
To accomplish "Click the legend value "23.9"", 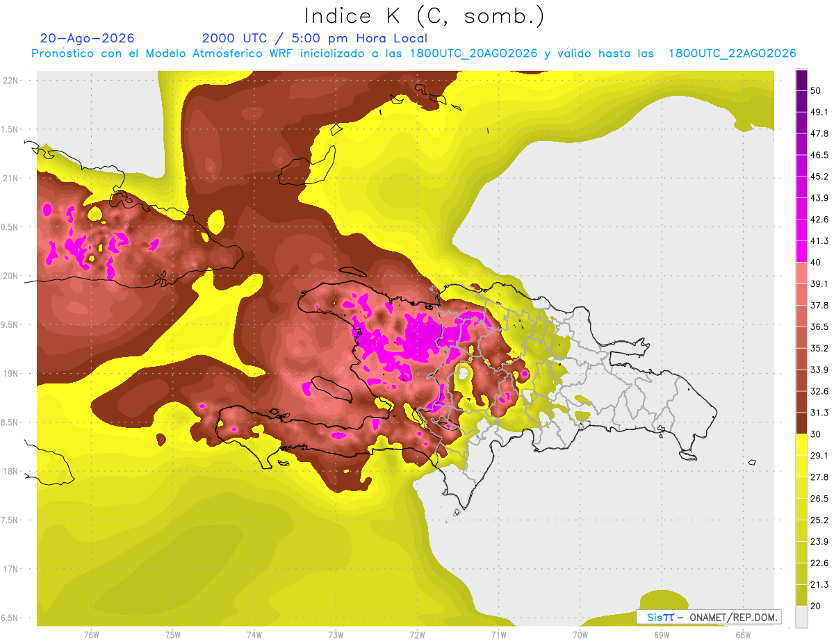I will click(819, 542).
